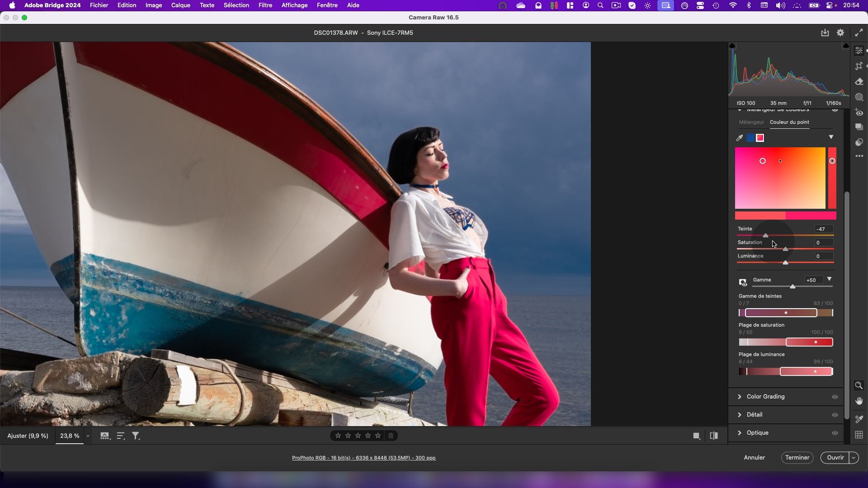Toggle Optique panel visibility eye
Viewport: 868px width, 488px height.
pos(835,433)
